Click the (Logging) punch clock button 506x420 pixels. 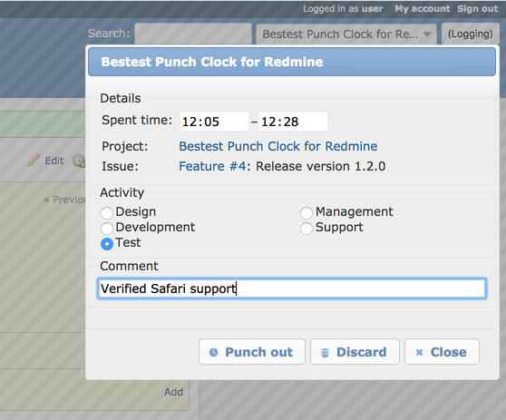pyautogui.click(x=470, y=34)
